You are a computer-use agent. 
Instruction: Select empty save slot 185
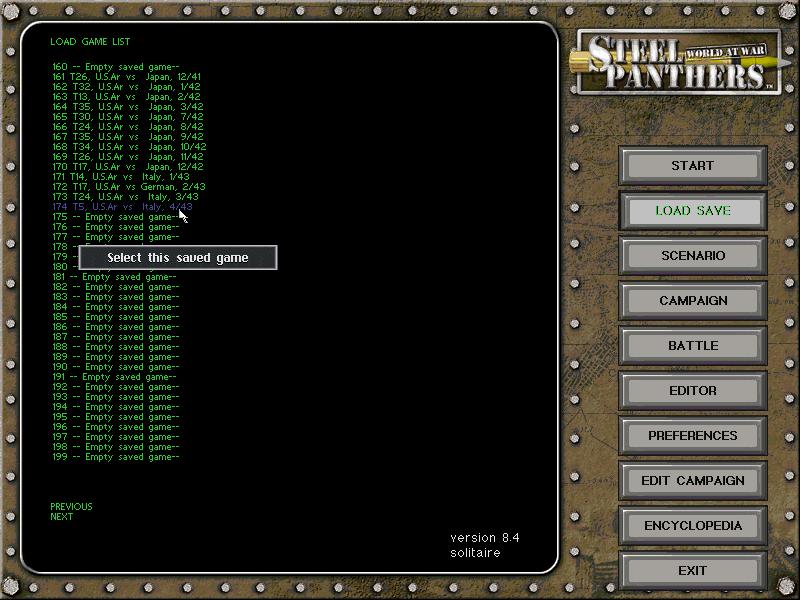pyautogui.click(x=116, y=317)
